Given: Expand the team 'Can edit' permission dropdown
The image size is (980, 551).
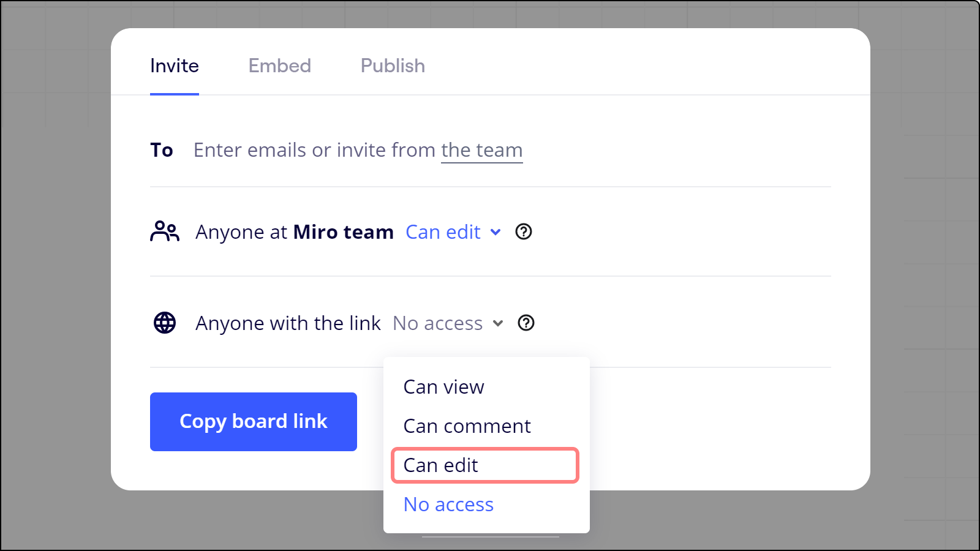Looking at the screenshot, I should tap(443, 232).
